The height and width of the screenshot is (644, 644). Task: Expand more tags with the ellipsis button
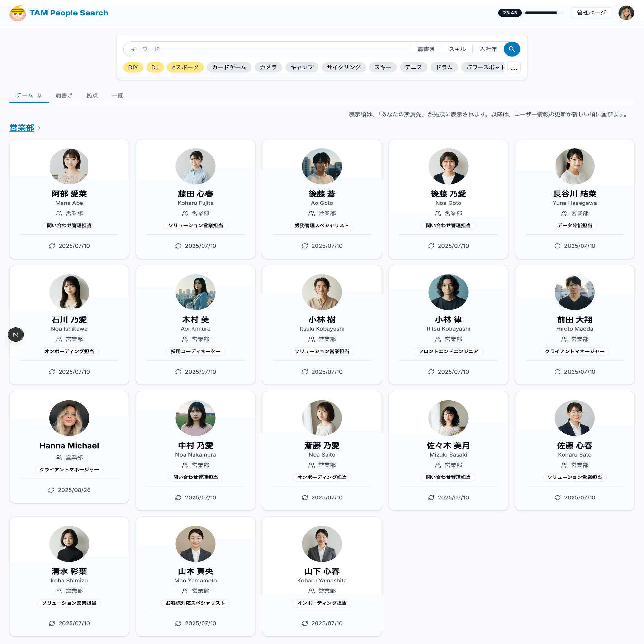pos(514,68)
